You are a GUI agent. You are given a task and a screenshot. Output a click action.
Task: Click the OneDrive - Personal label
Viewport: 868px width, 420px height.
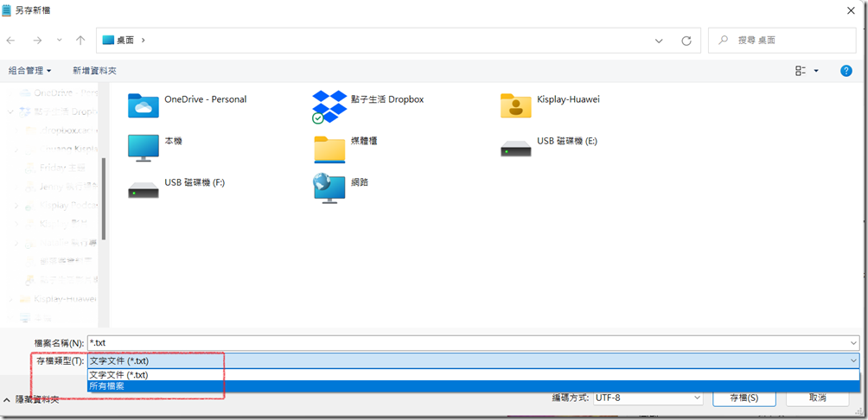206,99
